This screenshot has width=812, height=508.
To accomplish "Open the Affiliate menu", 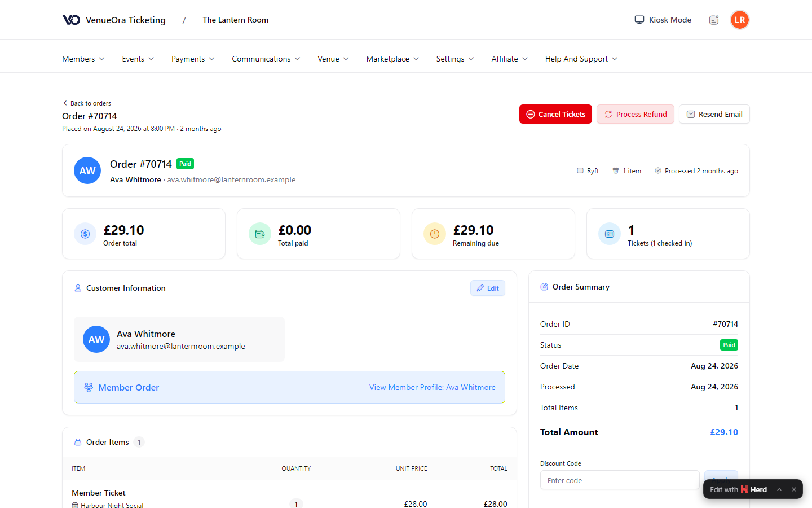I will [510, 59].
